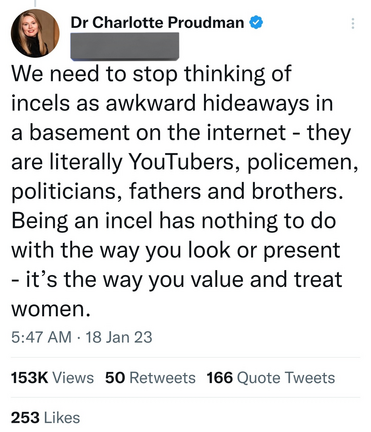Open the profile picture avatar

pos(35,33)
